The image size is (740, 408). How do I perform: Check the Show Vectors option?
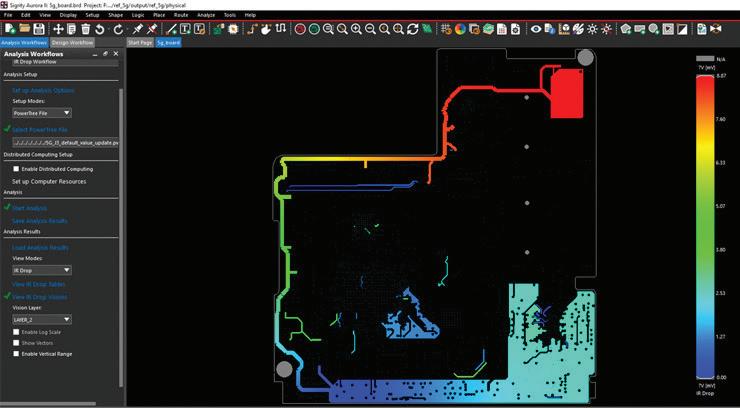click(16, 343)
